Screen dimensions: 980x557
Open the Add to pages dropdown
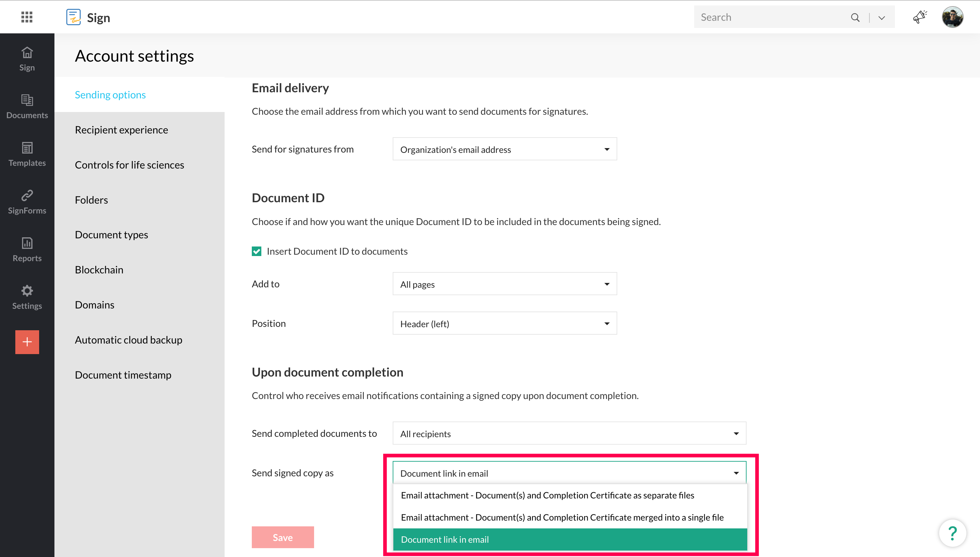click(x=504, y=284)
